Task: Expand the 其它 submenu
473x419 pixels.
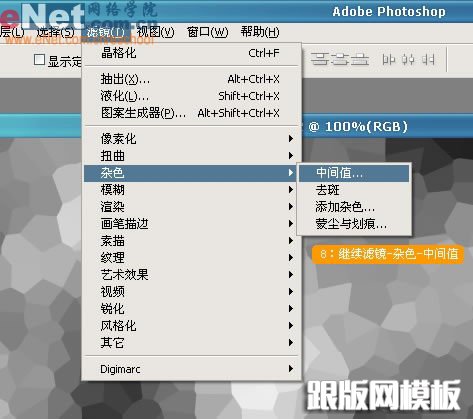Action: tap(191, 343)
